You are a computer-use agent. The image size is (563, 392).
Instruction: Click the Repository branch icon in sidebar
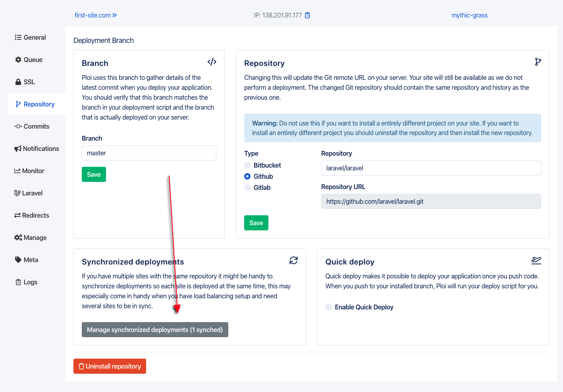pos(18,104)
